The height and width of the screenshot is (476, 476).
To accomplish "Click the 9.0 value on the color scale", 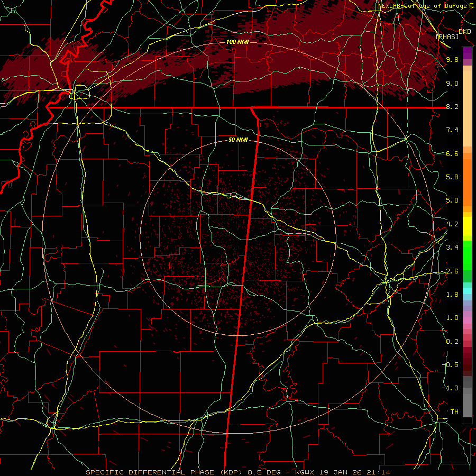I will coord(452,83).
